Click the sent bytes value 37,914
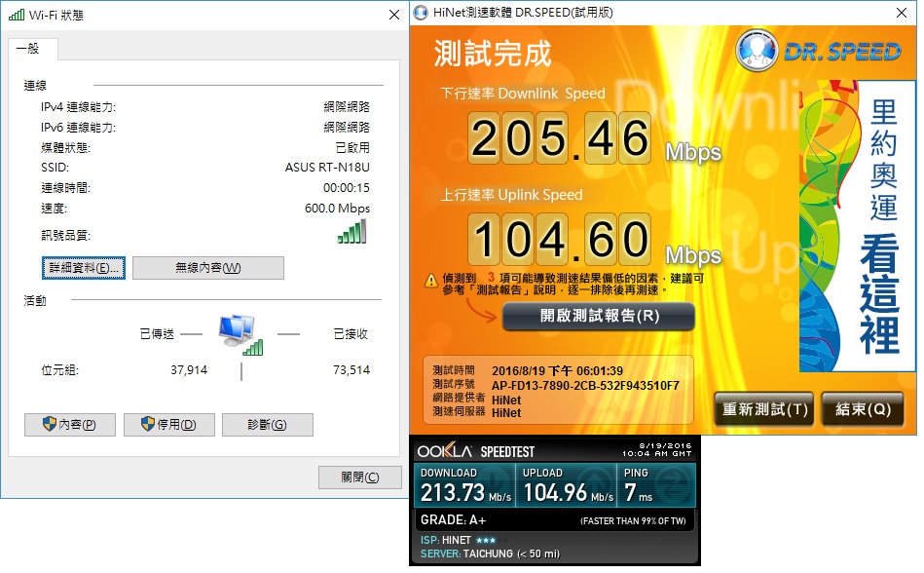924x573 pixels. (189, 370)
